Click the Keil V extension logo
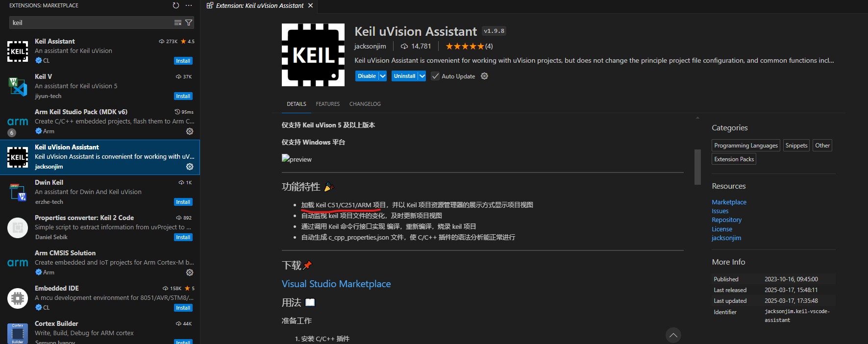This screenshot has width=868, height=344. click(x=18, y=87)
